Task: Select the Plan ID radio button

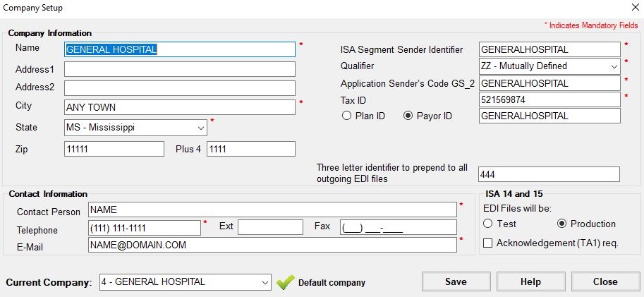Action: pyautogui.click(x=346, y=116)
